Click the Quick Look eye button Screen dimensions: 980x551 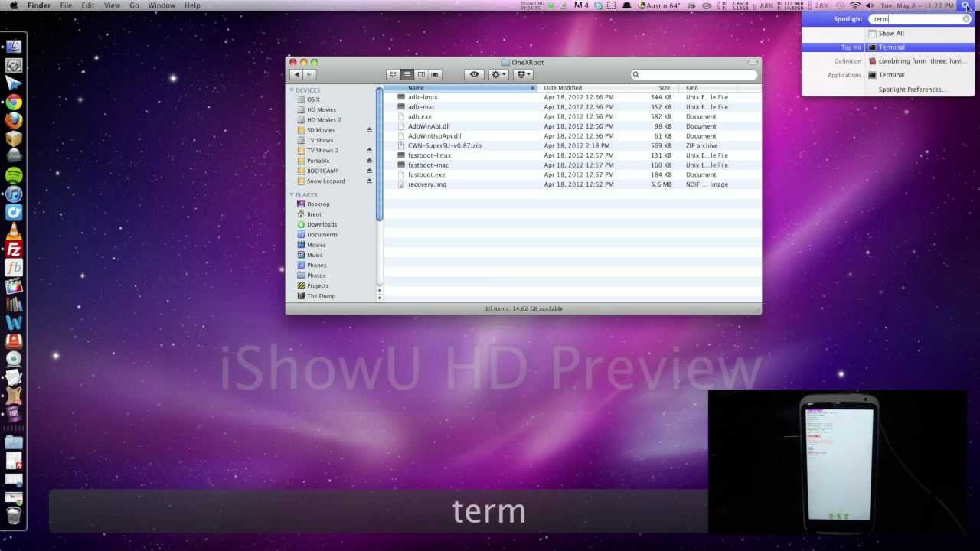pyautogui.click(x=474, y=74)
